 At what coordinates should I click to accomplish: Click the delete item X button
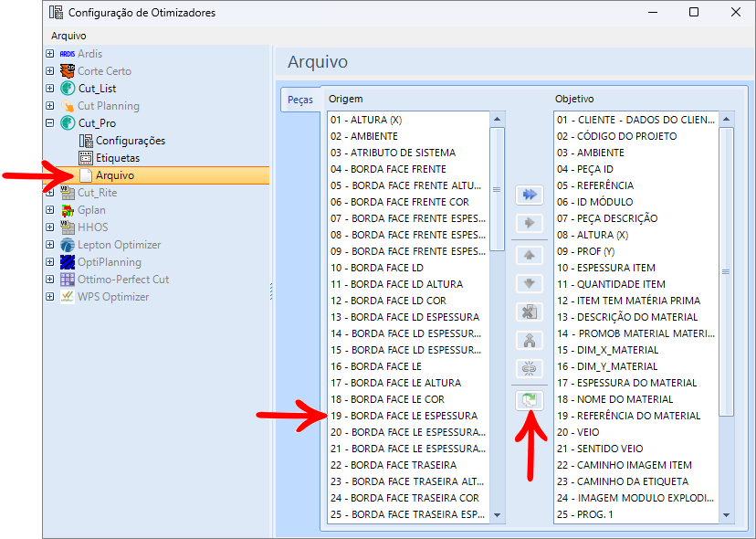(530, 312)
